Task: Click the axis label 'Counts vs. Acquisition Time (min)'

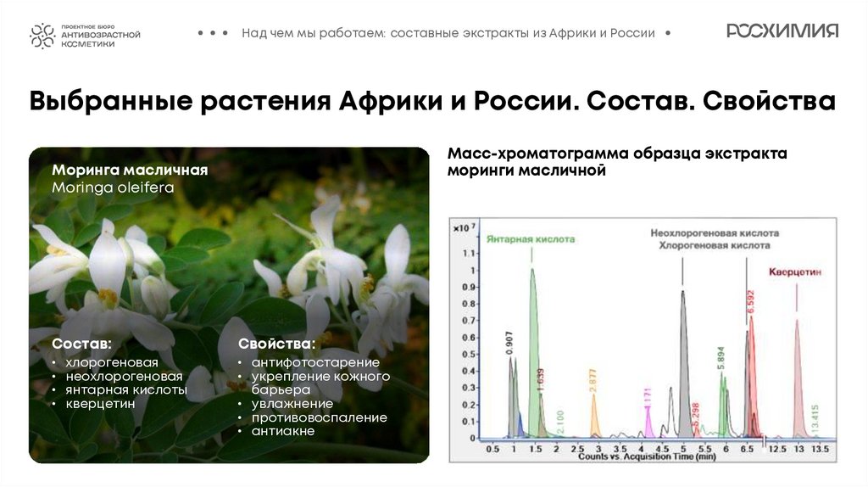Action: (x=647, y=456)
